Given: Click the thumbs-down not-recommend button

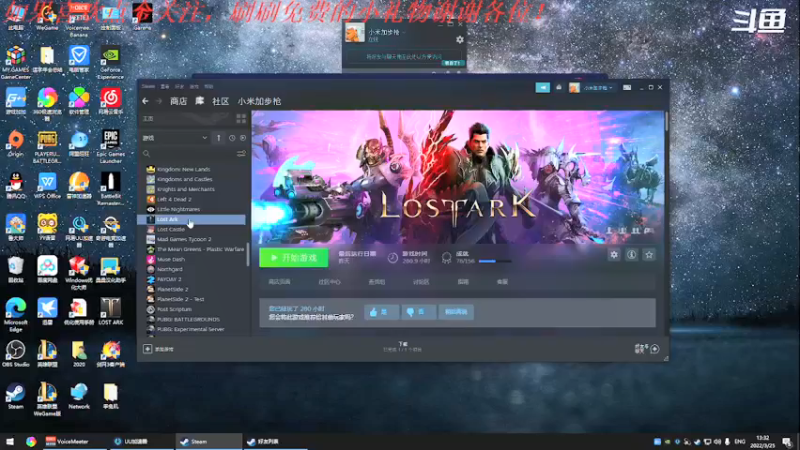Looking at the screenshot, I should click(418, 312).
